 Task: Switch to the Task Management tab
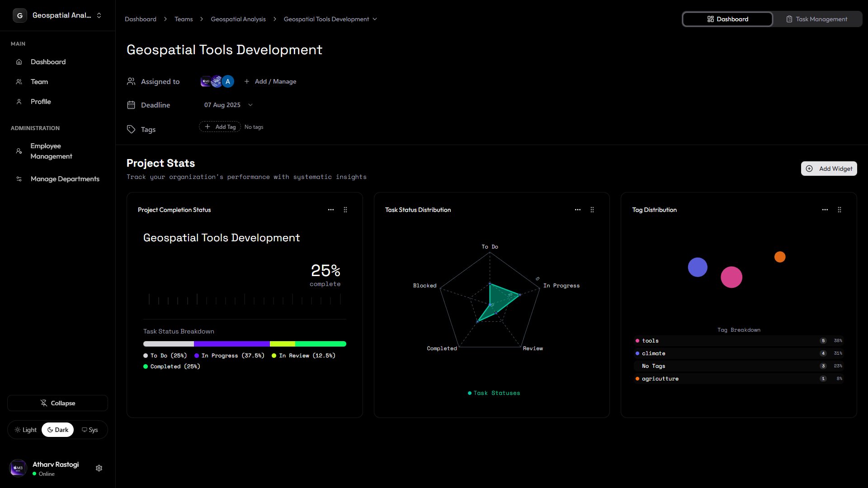tap(817, 19)
